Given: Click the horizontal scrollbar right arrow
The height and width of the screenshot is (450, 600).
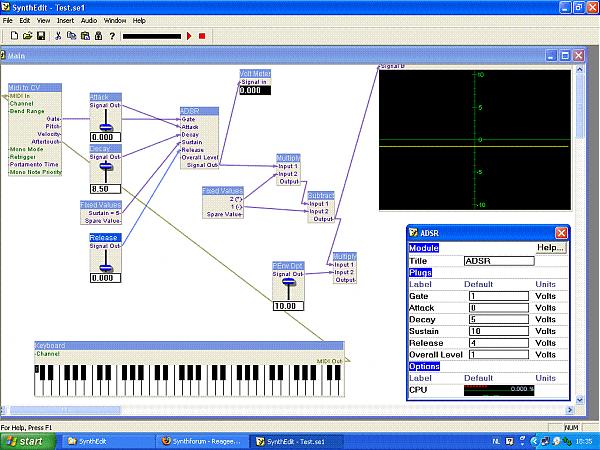Looking at the screenshot, I should [x=570, y=410].
